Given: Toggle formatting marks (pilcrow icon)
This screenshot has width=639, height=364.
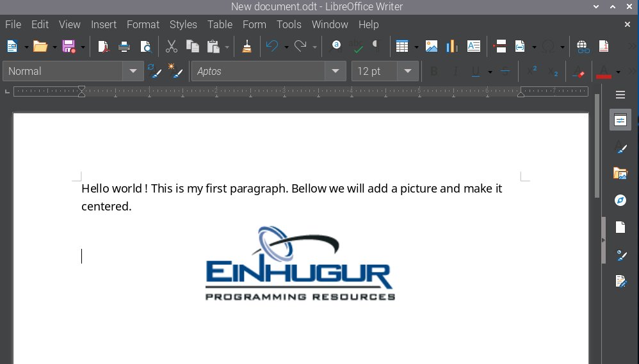Looking at the screenshot, I should [x=376, y=45].
